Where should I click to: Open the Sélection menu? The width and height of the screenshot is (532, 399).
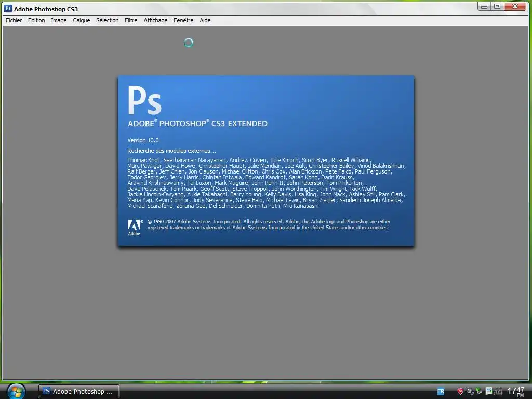pos(107,20)
